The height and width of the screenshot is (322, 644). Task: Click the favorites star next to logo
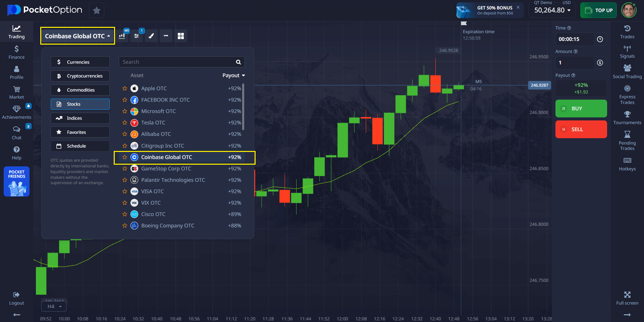pyautogui.click(x=97, y=10)
